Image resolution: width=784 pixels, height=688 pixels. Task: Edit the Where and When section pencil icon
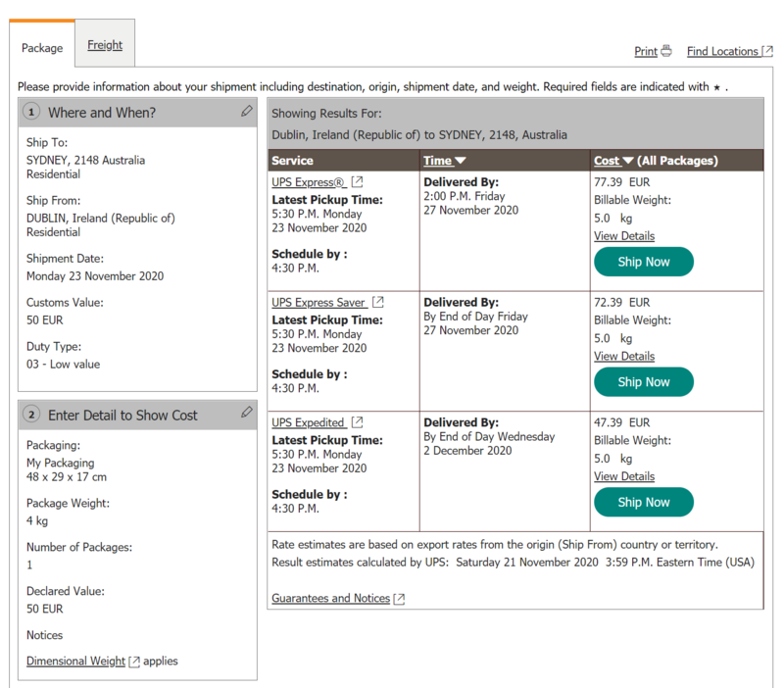247,111
